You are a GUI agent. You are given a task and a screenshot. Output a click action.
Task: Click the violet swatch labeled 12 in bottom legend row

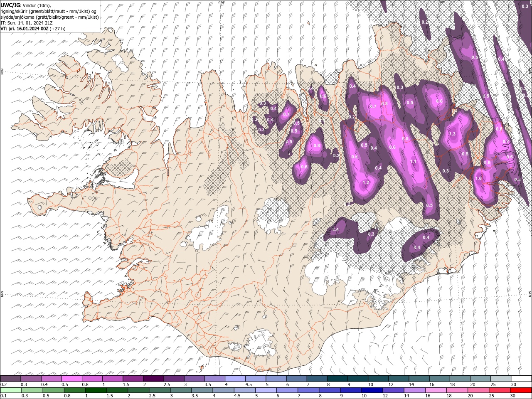click(393, 390)
